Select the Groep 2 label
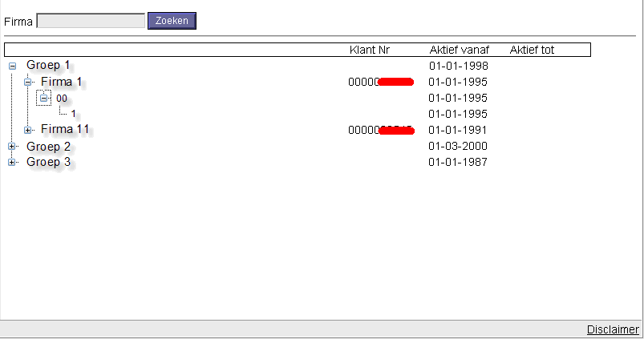Screen dimensions: 644x339 click(x=48, y=147)
